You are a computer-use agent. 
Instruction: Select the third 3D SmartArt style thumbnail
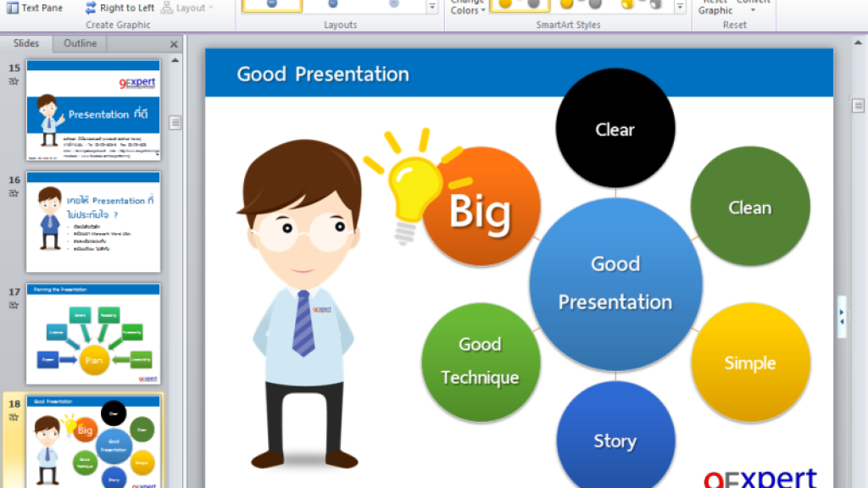(x=641, y=6)
